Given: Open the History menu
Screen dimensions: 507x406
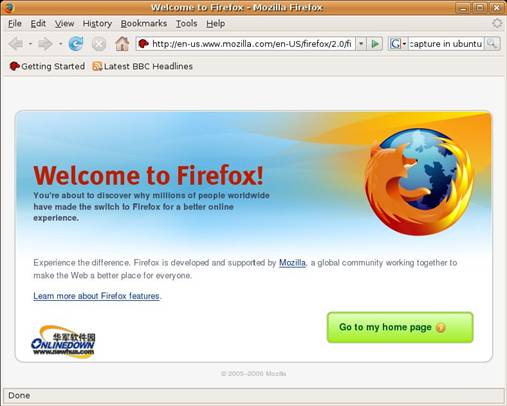Looking at the screenshot, I should 97,24.
